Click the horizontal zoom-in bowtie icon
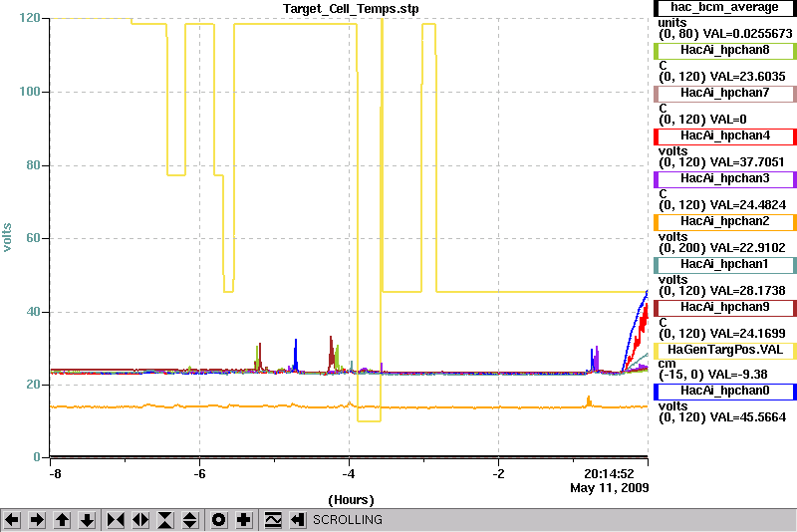Image resolution: width=797 pixels, height=532 pixels. click(x=116, y=520)
